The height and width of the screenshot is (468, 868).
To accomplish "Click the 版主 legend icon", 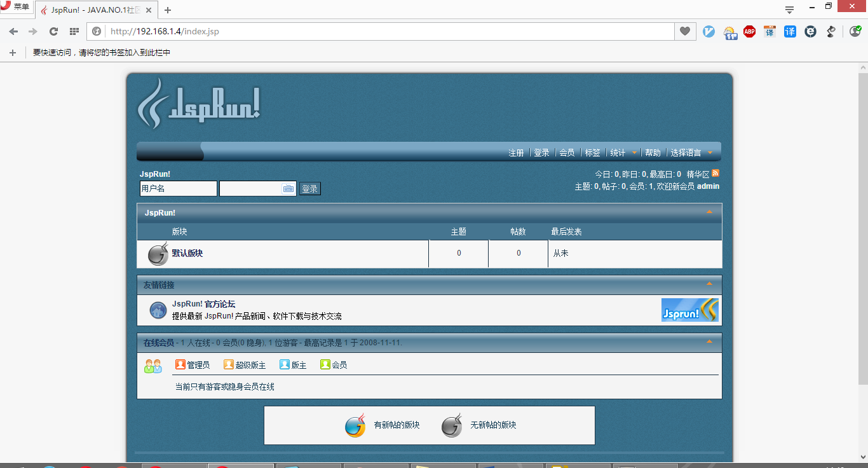I will point(285,364).
